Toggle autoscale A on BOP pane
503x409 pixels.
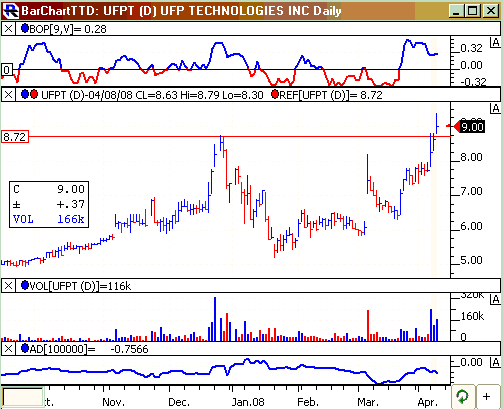point(495,43)
